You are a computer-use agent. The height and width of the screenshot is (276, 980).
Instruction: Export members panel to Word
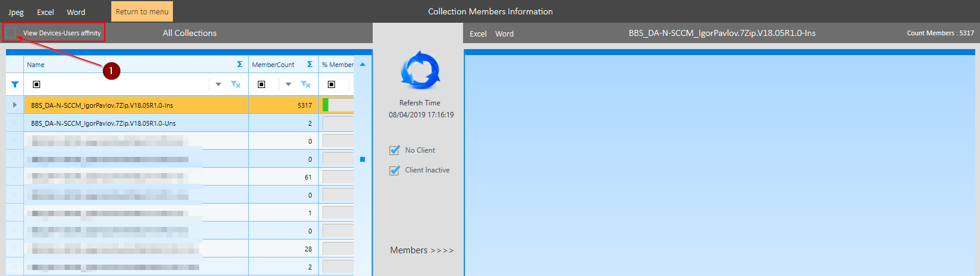pos(504,34)
